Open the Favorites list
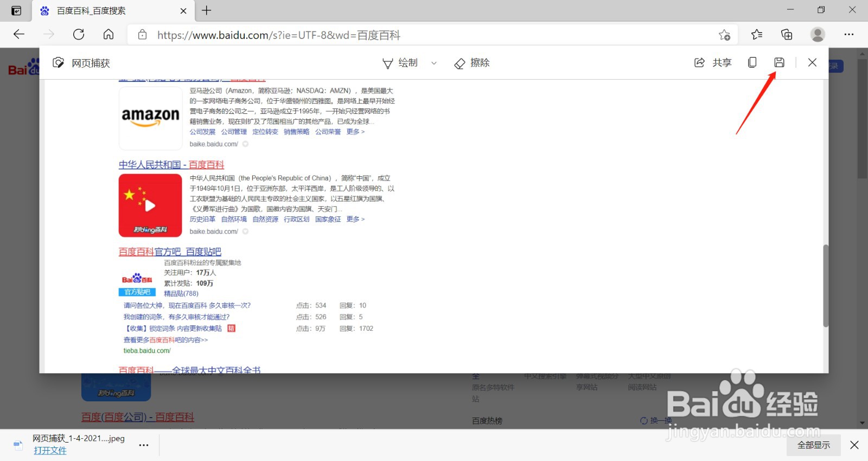Image resolution: width=868 pixels, height=461 pixels. pyautogui.click(x=757, y=35)
